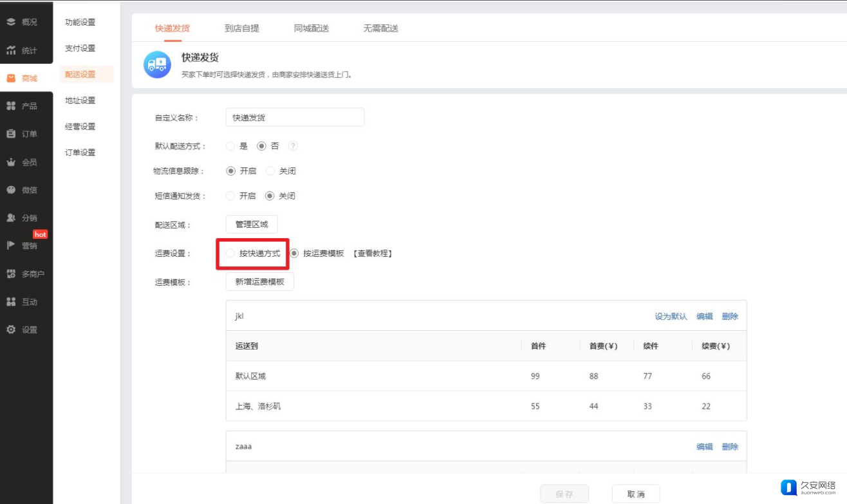Choose 按快递方式 freight option
Image resolution: width=847 pixels, height=504 pixels.
(x=230, y=254)
